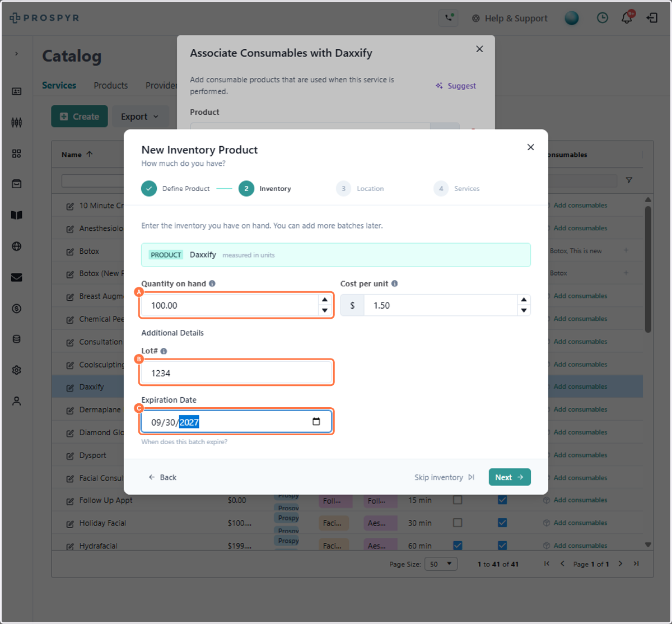Open the four-squares dashboard sidebar icon
The image size is (672, 624).
[x=17, y=153]
